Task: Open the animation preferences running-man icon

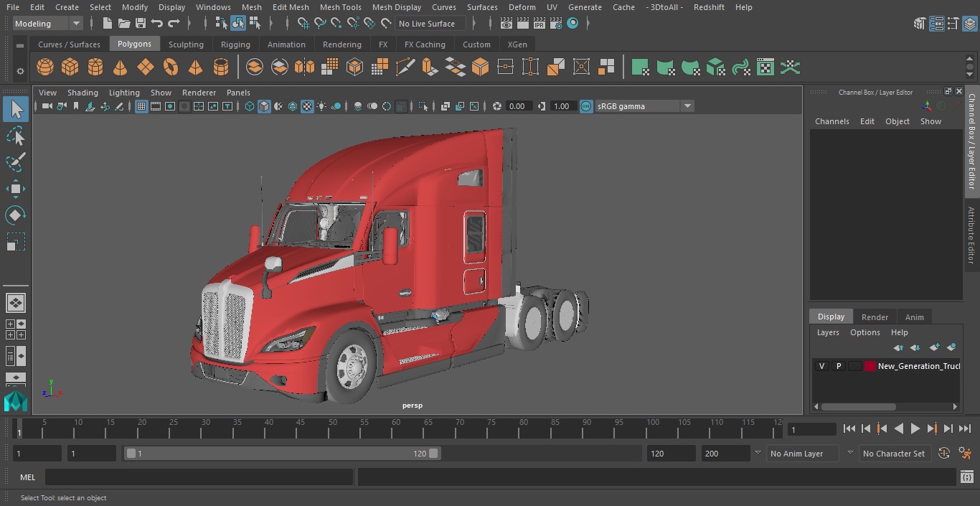Action: [x=966, y=454]
